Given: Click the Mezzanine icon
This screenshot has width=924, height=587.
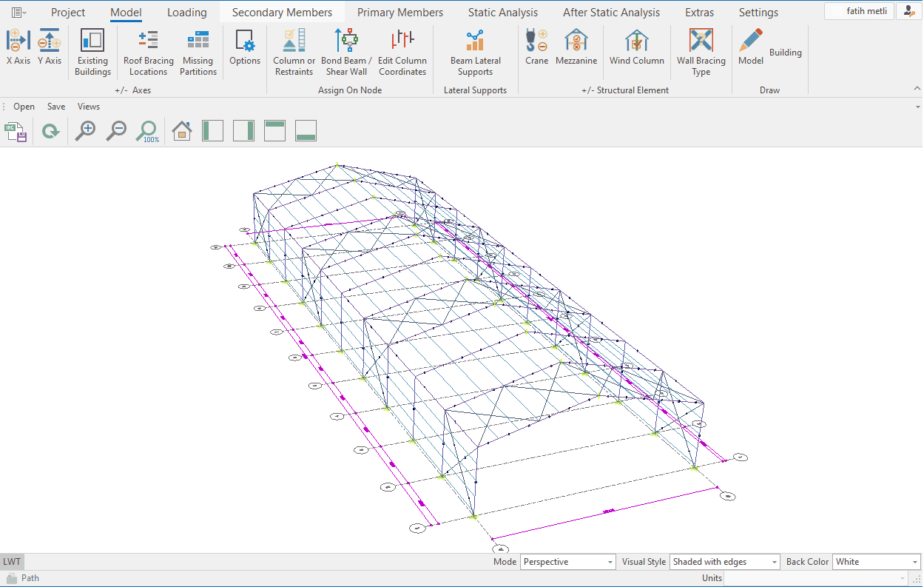Looking at the screenshot, I should coord(576,40).
